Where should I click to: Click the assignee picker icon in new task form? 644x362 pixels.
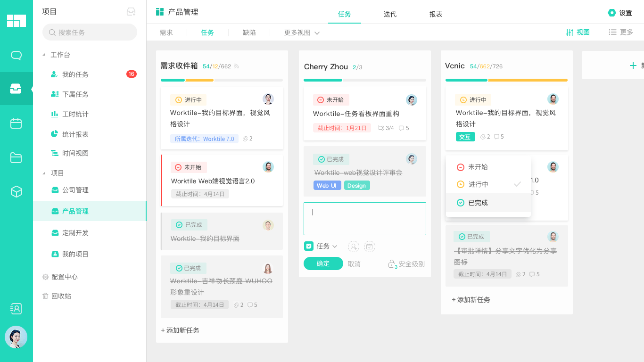coord(353,246)
